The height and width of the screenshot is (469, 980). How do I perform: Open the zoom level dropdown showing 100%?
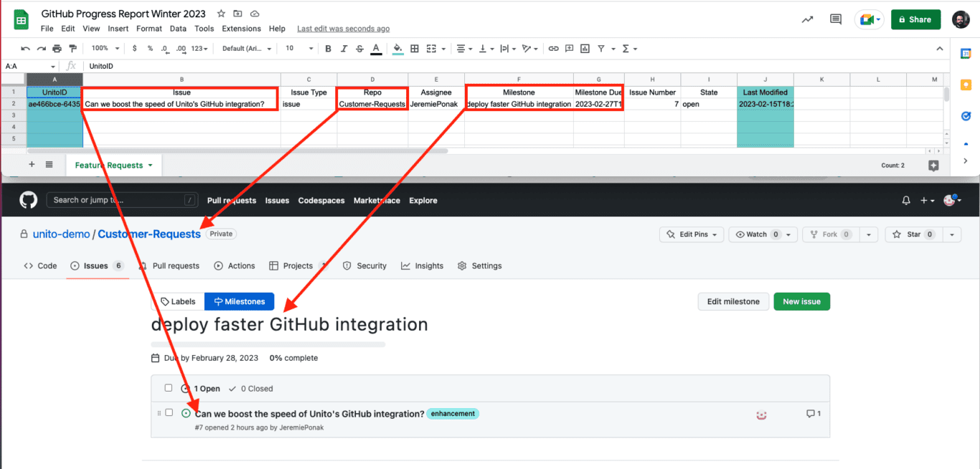[104, 49]
